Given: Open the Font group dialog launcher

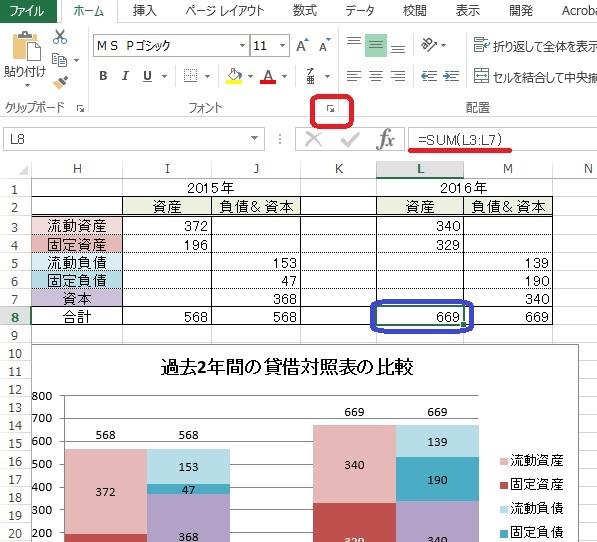Looking at the screenshot, I should click(330, 109).
